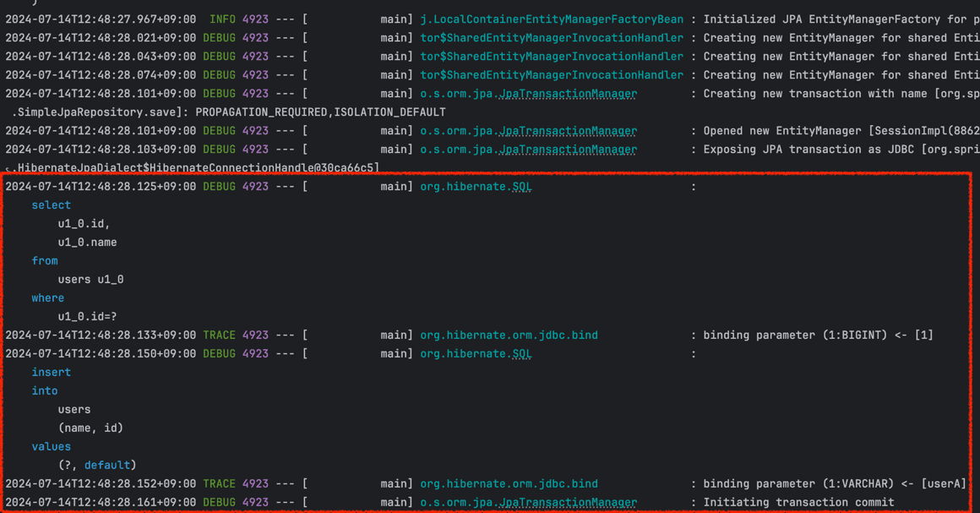The height and width of the screenshot is (513, 980).
Task: Click 'binding parameter (1:VARCHAR) <- [userA]' message
Action: pos(835,483)
